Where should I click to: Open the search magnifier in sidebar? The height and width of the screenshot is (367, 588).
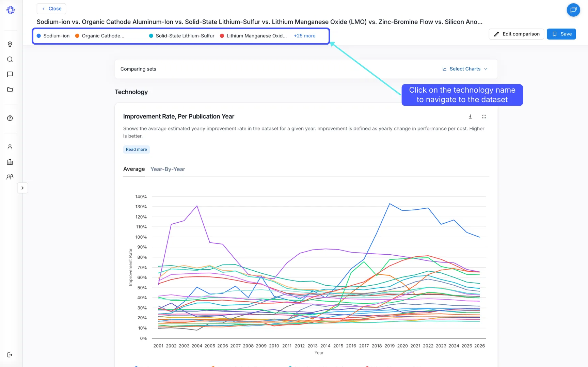[10, 59]
